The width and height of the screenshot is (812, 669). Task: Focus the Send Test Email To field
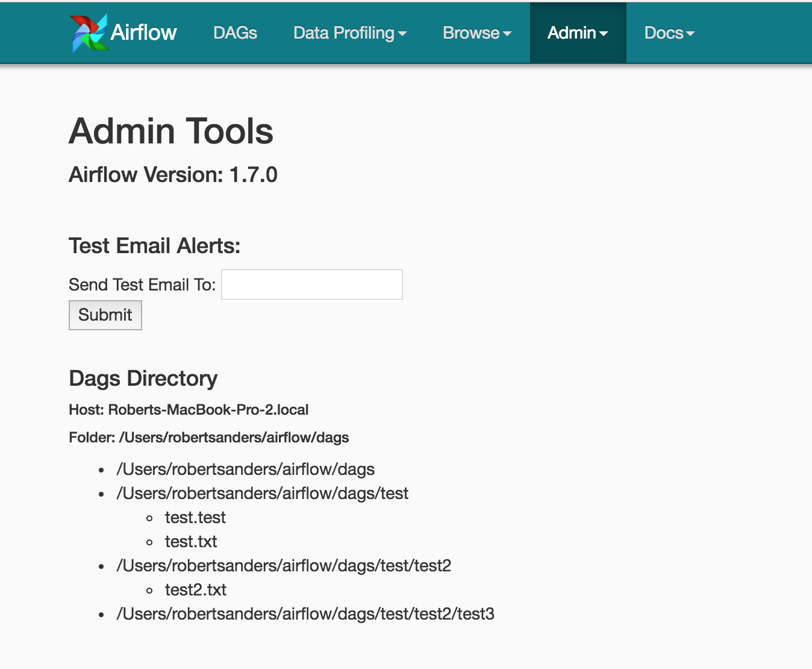pos(312,284)
